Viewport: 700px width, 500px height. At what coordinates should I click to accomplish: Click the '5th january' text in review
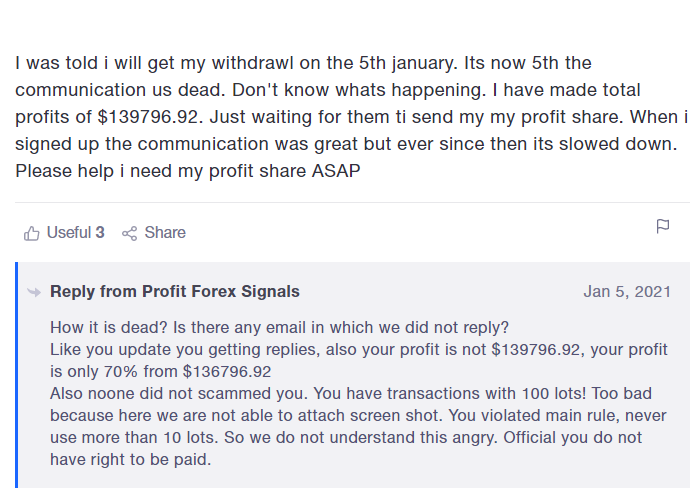[x=408, y=63]
